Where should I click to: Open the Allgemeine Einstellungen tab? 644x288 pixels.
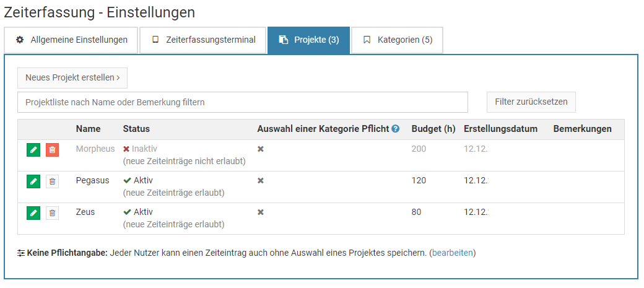(x=71, y=40)
